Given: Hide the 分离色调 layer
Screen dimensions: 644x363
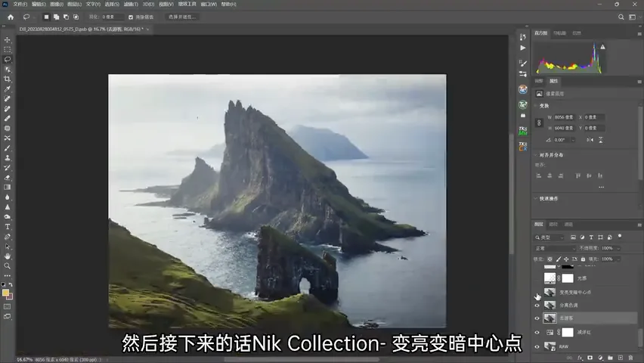Looking at the screenshot, I should [537, 306].
